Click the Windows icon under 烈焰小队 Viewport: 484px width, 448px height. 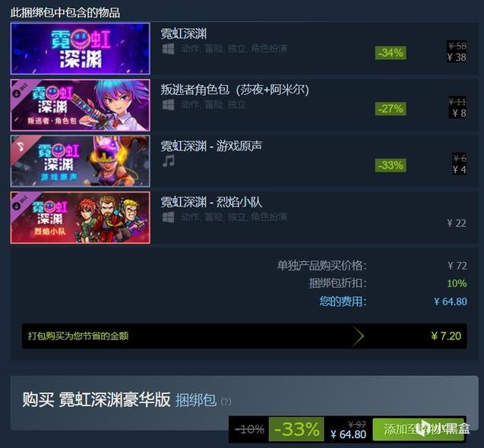(x=168, y=217)
